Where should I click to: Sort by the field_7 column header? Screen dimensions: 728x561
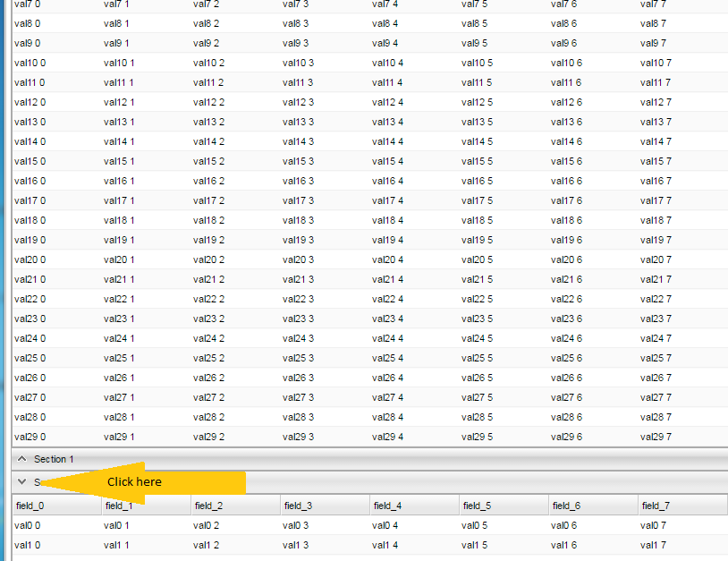tap(656, 506)
